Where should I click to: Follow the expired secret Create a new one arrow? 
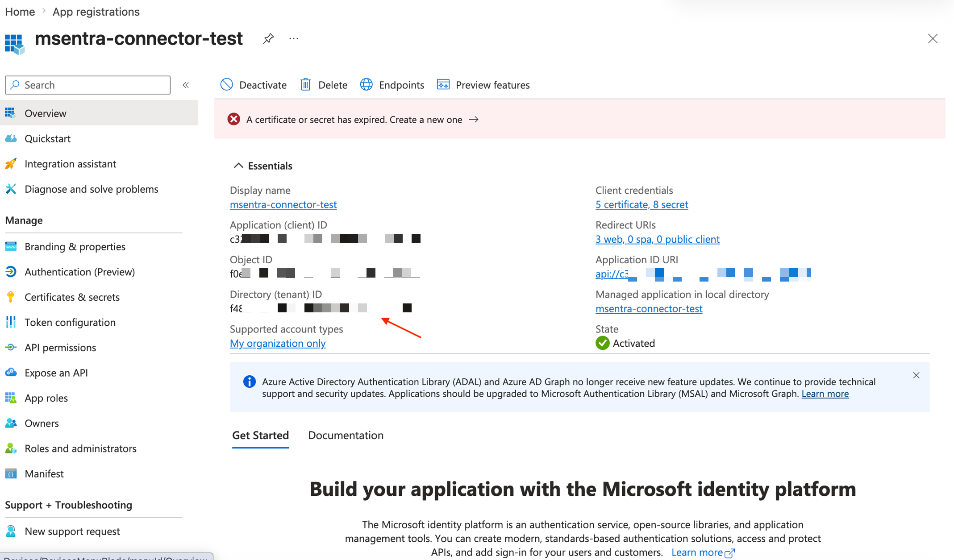click(x=474, y=120)
